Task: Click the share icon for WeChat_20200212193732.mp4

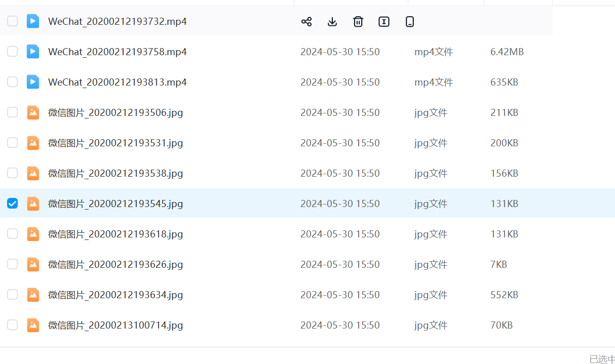Action: point(306,21)
